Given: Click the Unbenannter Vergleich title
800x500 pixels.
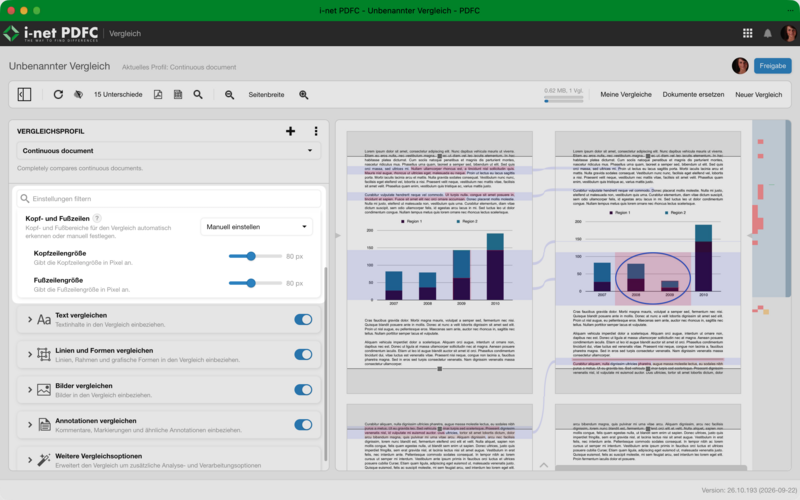Looking at the screenshot, I should [x=59, y=66].
